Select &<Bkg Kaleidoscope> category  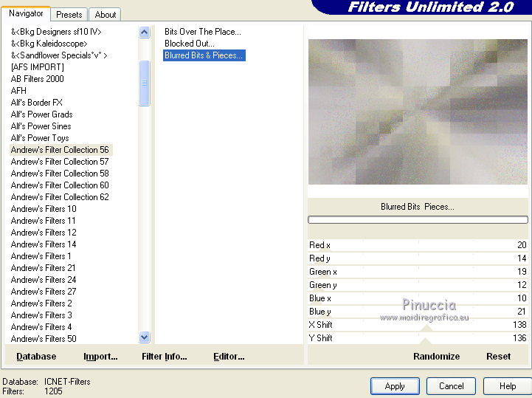[x=49, y=44]
